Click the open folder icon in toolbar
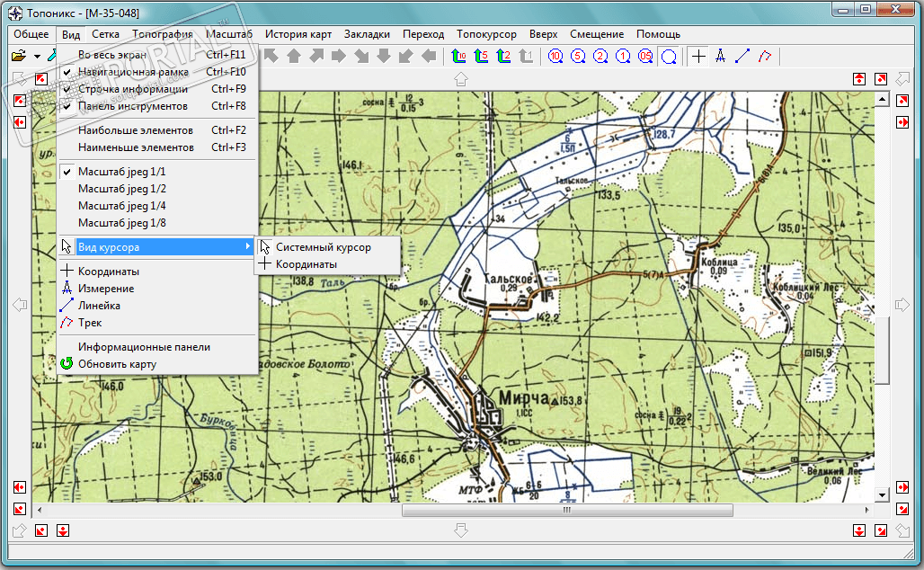924x570 pixels. coord(19,56)
